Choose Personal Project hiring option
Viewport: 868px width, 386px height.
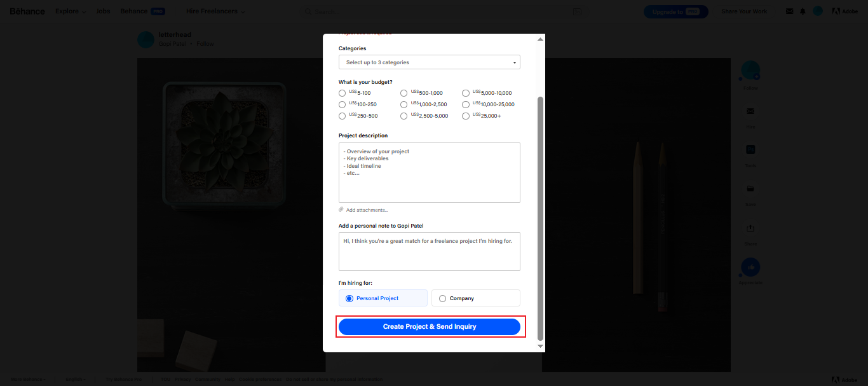tap(383, 298)
